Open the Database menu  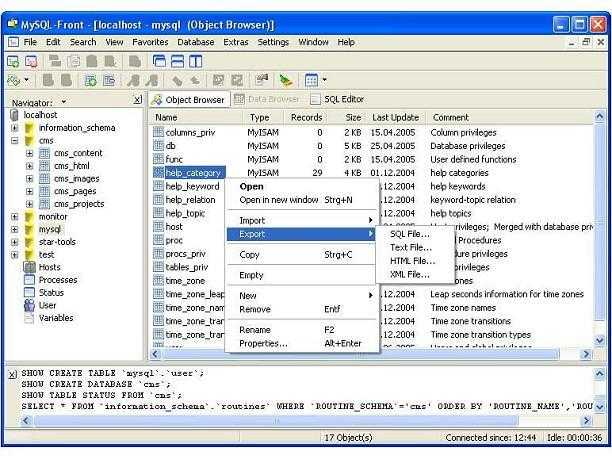pyautogui.click(x=196, y=42)
